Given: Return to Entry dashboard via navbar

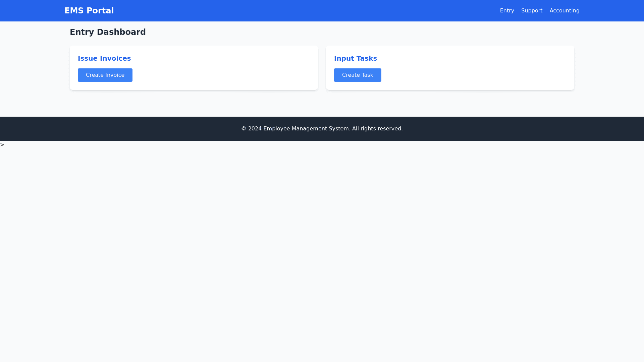Looking at the screenshot, I should [x=507, y=10].
